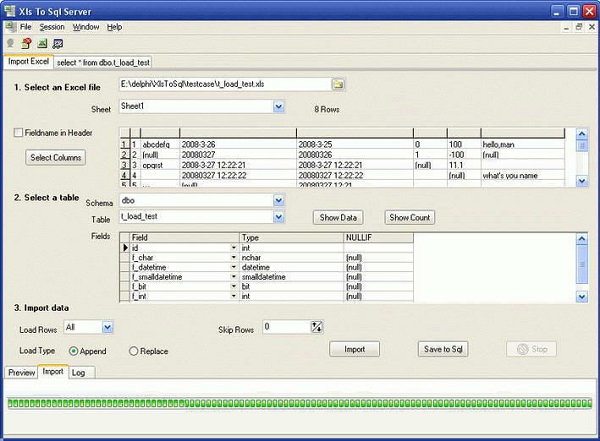
Task: Click cell 'opqrst' in preview grid
Action: click(160, 165)
